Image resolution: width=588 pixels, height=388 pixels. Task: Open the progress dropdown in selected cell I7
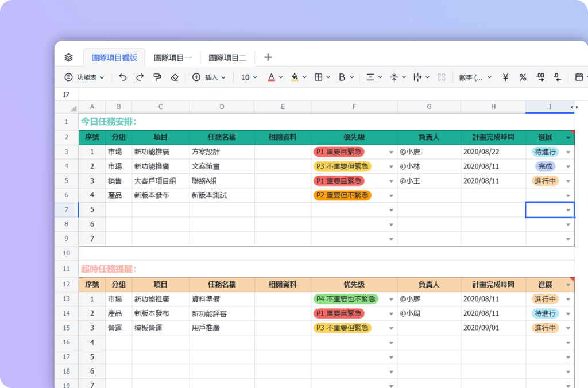pyautogui.click(x=568, y=210)
